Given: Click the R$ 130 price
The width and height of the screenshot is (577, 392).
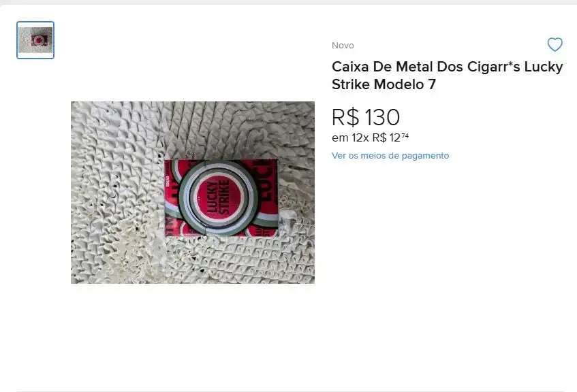Looking at the screenshot, I should point(366,117).
